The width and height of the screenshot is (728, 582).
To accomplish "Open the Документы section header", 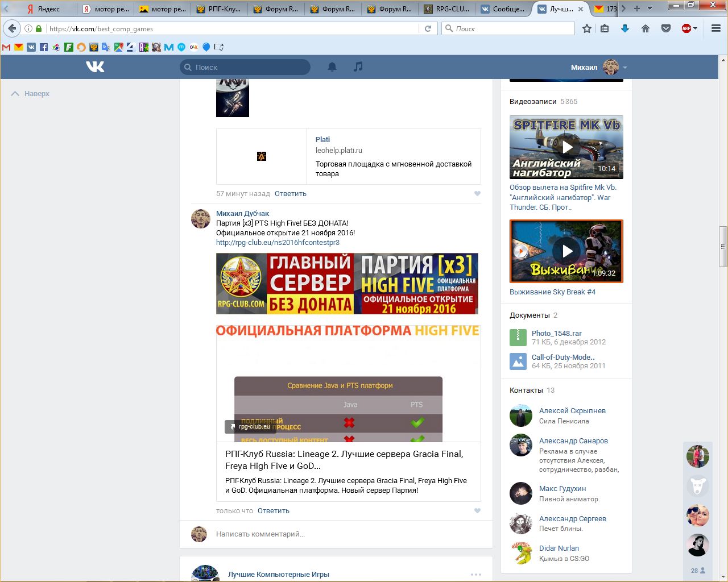I will click(530, 315).
